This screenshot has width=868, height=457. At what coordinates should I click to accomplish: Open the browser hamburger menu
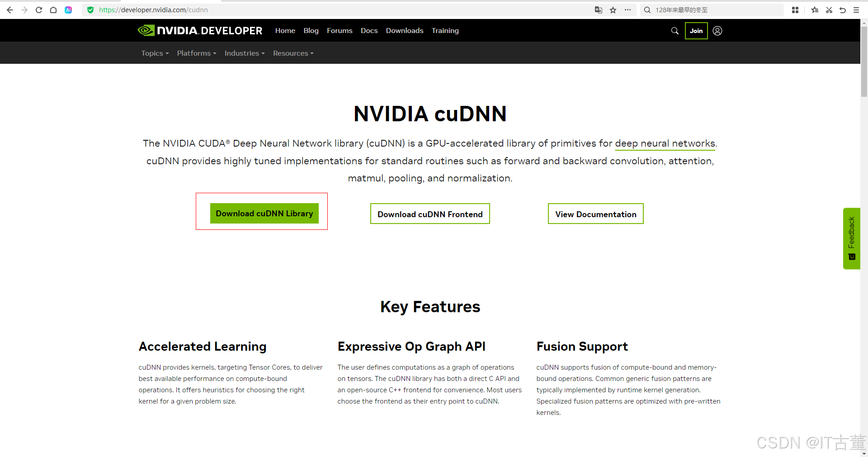(x=856, y=10)
